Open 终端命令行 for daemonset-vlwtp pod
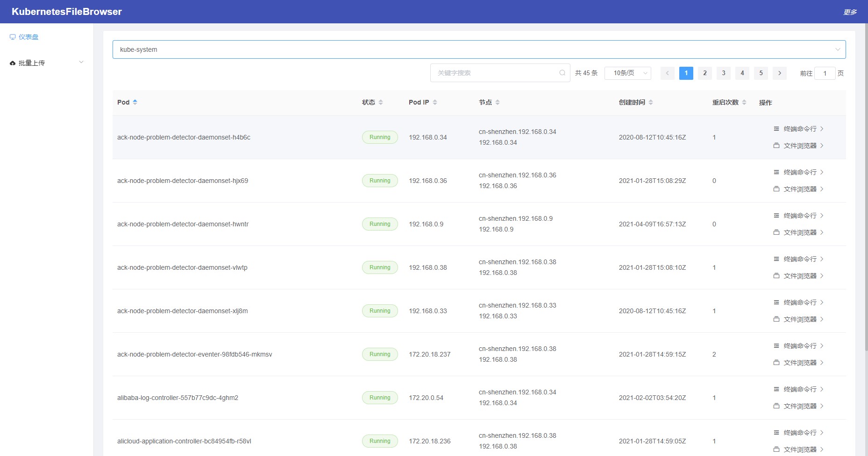The height and width of the screenshot is (456, 868). [799, 259]
